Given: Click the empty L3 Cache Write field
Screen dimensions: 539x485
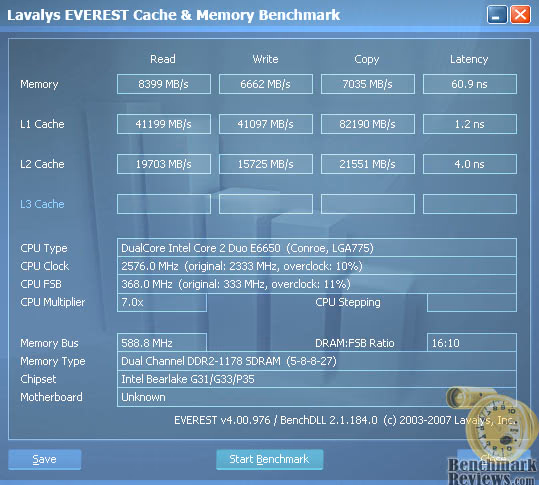Looking at the screenshot, I should [266, 204].
